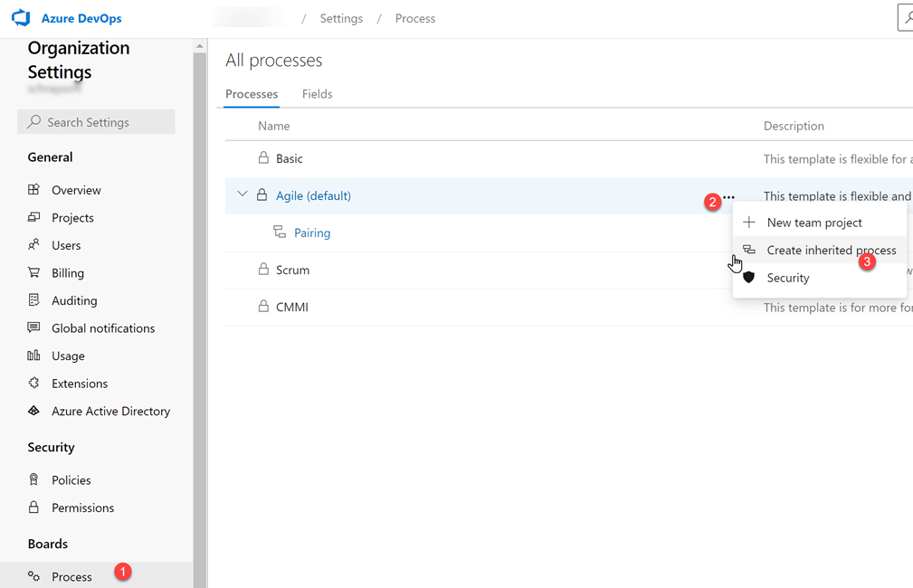Open Azure Active Directory settings
This screenshot has width=913, height=588.
(x=110, y=411)
